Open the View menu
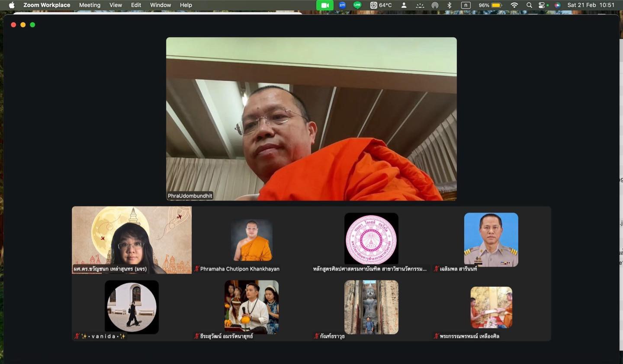Image resolution: width=623 pixels, height=364 pixels. pos(115,5)
